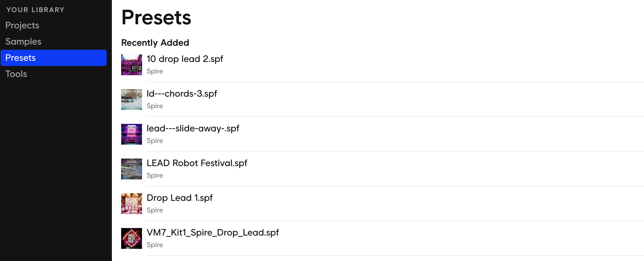This screenshot has height=261, width=644.
Task: Select the Presets sidebar item
Action: [54, 58]
